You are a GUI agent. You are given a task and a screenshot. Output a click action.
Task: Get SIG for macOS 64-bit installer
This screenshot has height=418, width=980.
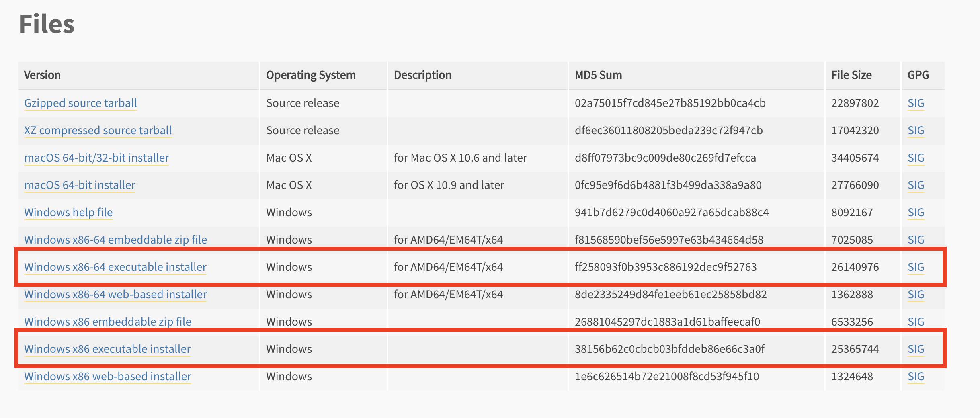point(916,185)
